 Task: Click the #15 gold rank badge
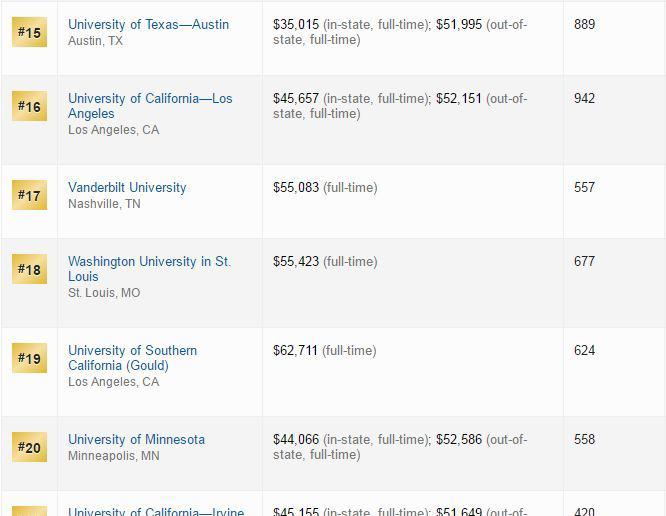[29, 32]
